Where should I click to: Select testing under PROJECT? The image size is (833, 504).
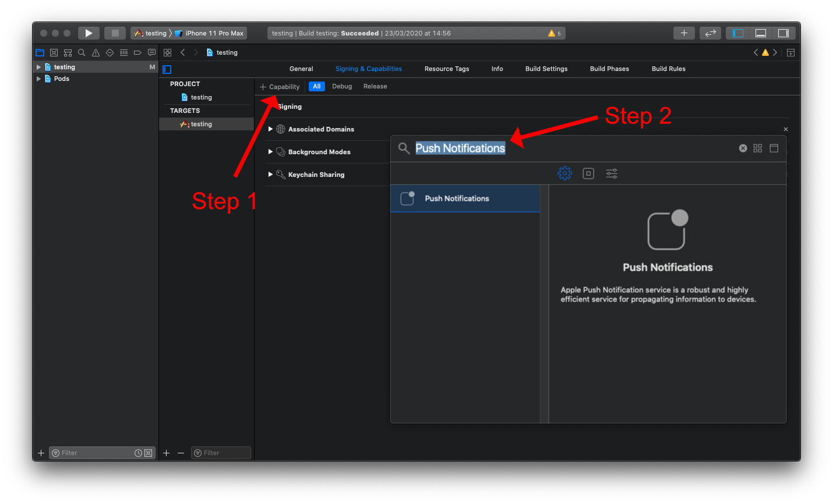point(202,97)
